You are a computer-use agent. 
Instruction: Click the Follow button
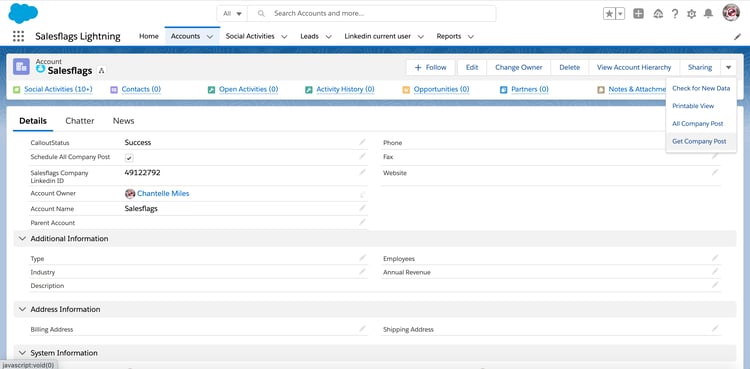click(430, 67)
